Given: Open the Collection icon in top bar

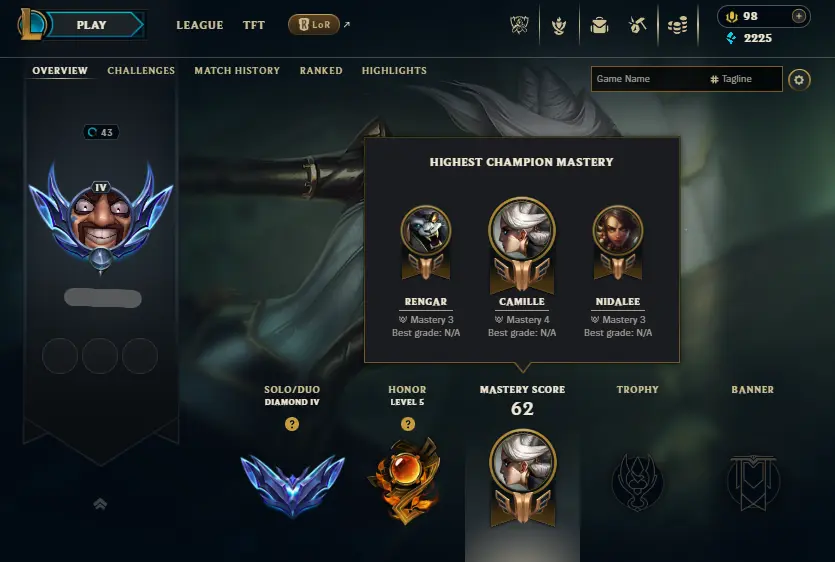Looking at the screenshot, I should click(x=559, y=25).
